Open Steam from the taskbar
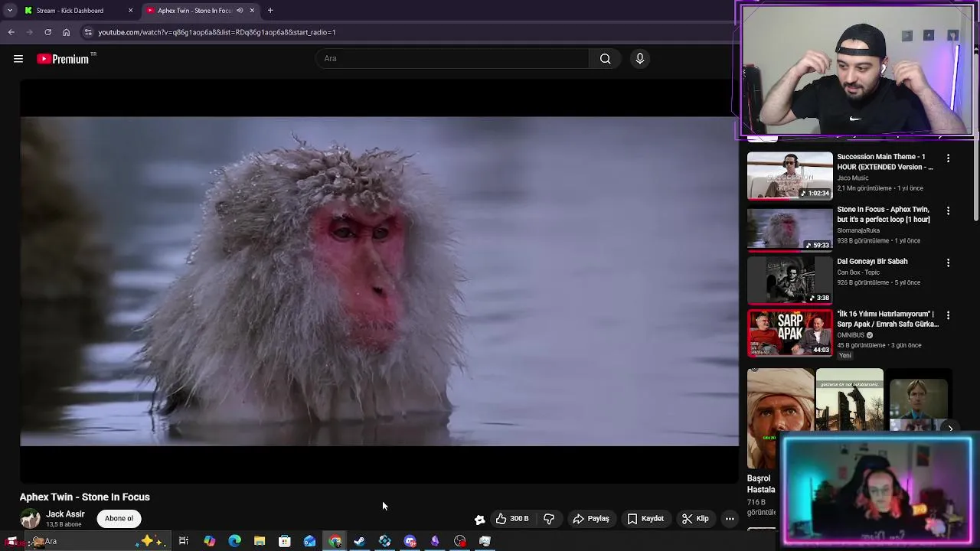The width and height of the screenshot is (980, 551). click(x=360, y=541)
